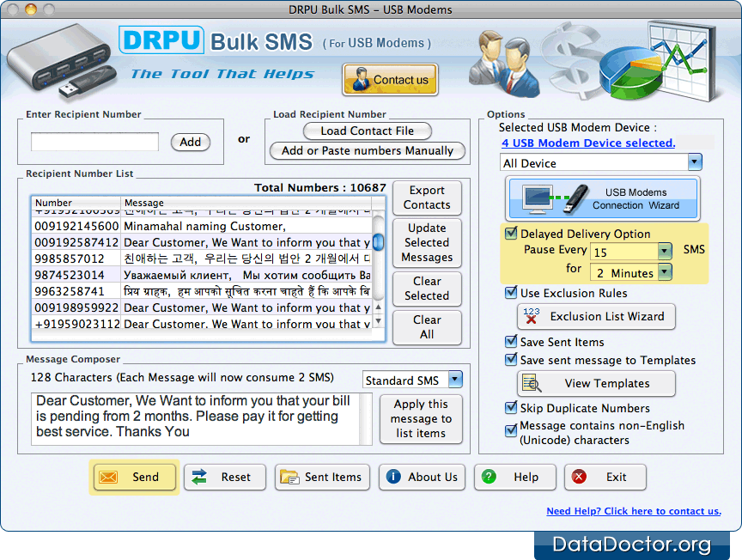Click Export Contacts button
The image size is (742, 560).
427,198
